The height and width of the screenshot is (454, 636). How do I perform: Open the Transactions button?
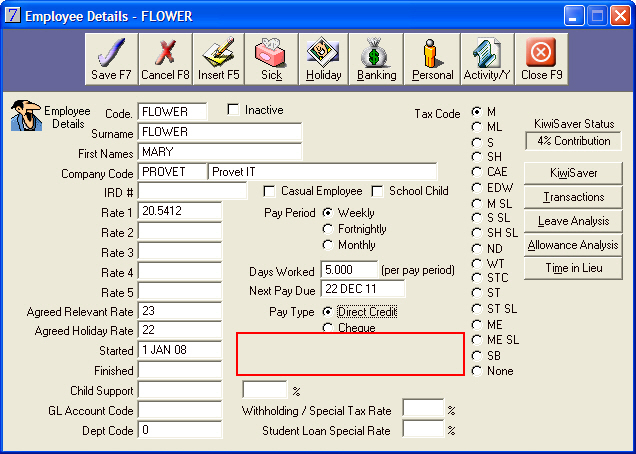point(573,197)
